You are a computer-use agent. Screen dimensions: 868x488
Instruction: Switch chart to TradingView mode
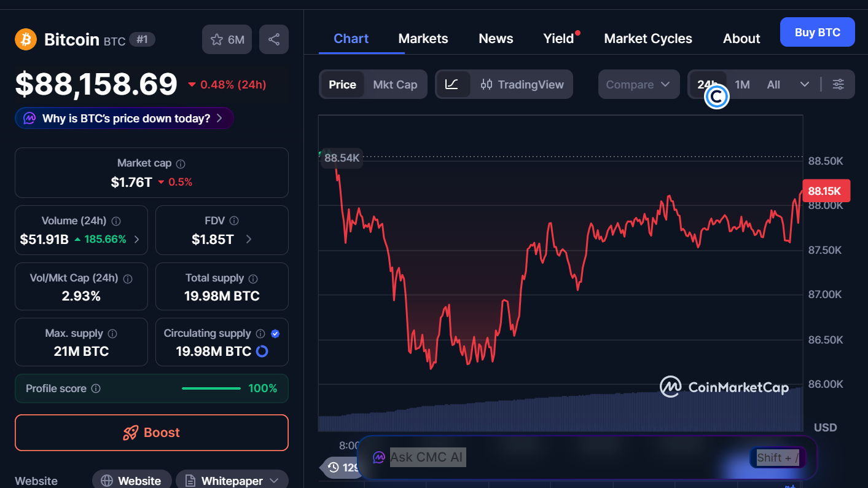point(522,85)
